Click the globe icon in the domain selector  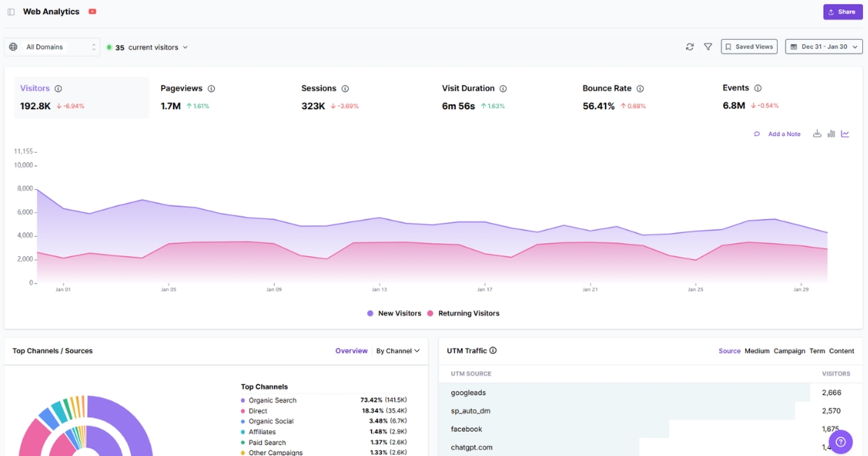[12, 46]
